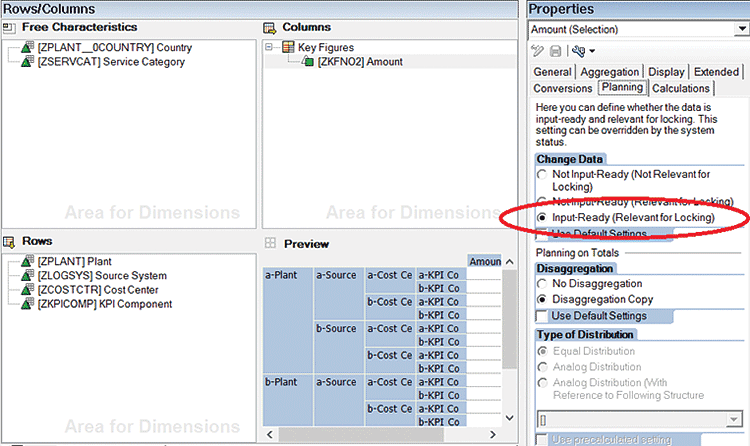Select [ZKFNO2] Amount key figure
Image resolution: width=750 pixels, height=446 pixels.
360,62
